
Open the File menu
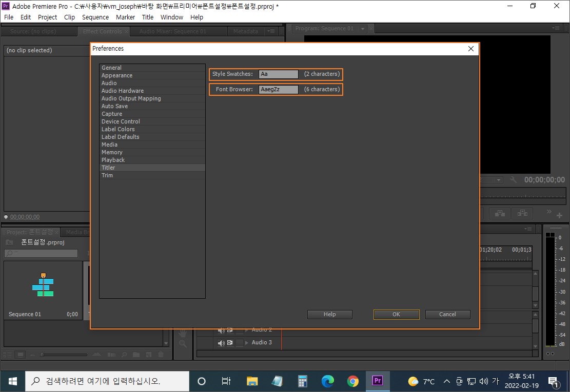click(x=9, y=17)
